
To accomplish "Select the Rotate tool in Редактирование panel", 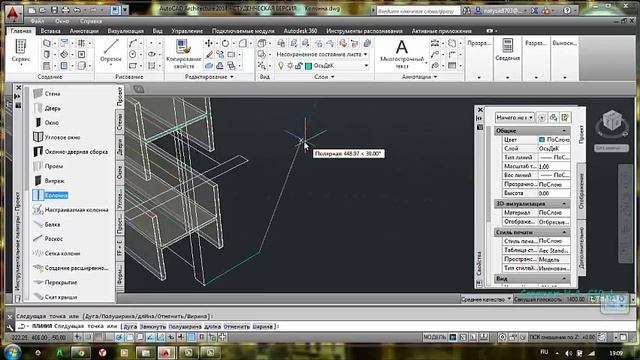I will pyautogui.click(x=225, y=43).
